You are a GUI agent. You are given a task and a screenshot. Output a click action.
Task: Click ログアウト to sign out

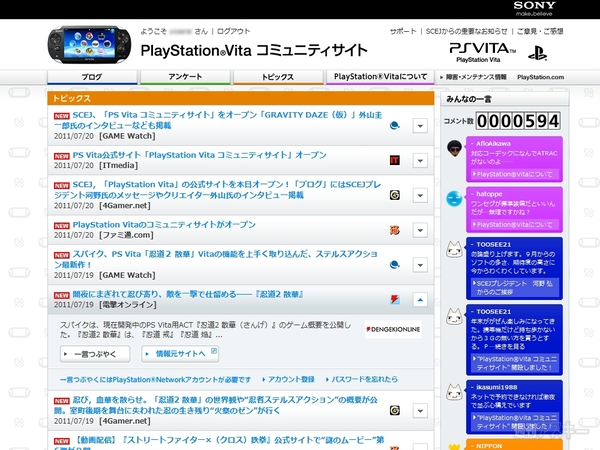click(233, 31)
